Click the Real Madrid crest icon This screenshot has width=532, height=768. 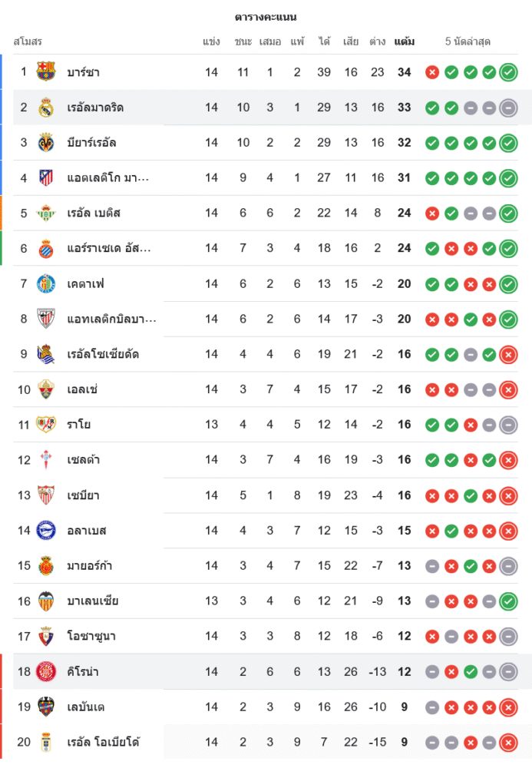(x=46, y=108)
